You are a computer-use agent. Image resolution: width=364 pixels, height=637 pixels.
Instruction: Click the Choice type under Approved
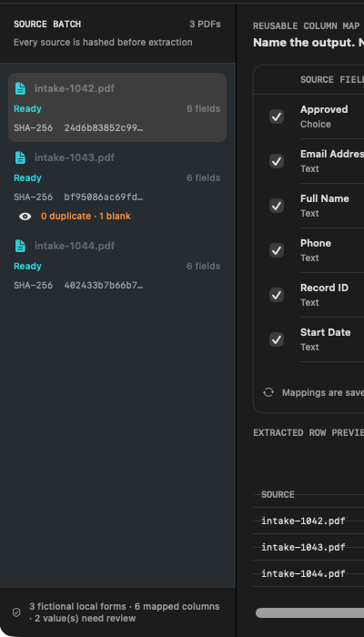click(x=316, y=125)
